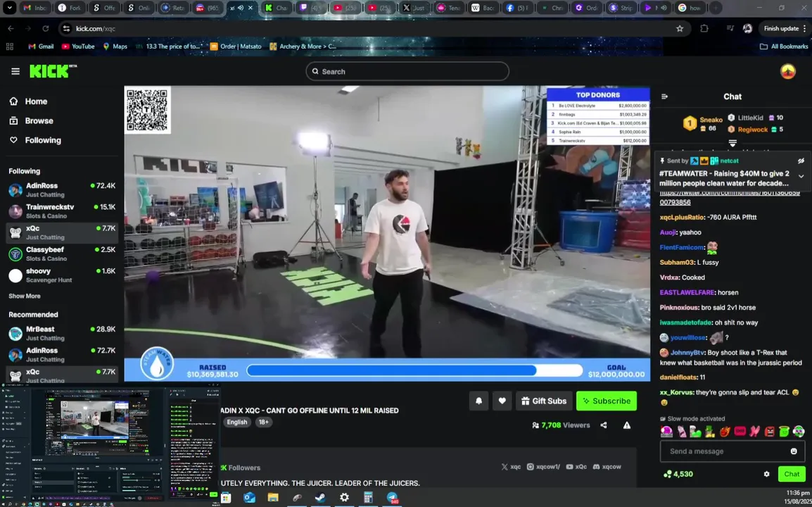The height and width of the screenshot is (507, 812).
Task: Expand the pinned message chevron
Action: click(801, 176)
